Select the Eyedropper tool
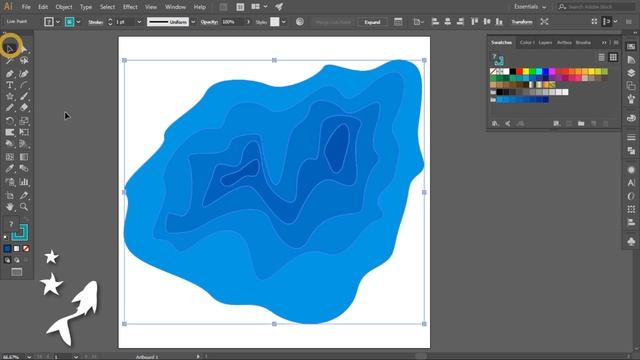The width and height of the screenshot is (640, 360). coord(10,169)
